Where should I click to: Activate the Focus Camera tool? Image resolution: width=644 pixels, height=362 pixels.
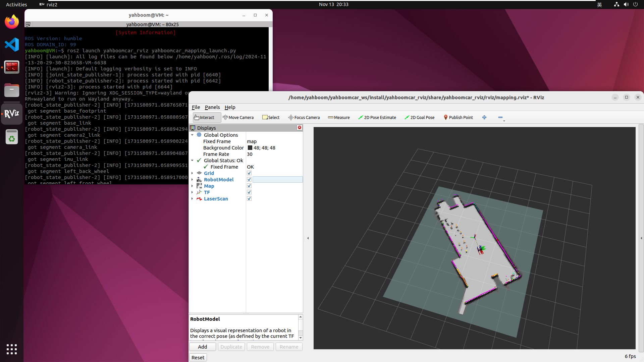click(304, 117)
